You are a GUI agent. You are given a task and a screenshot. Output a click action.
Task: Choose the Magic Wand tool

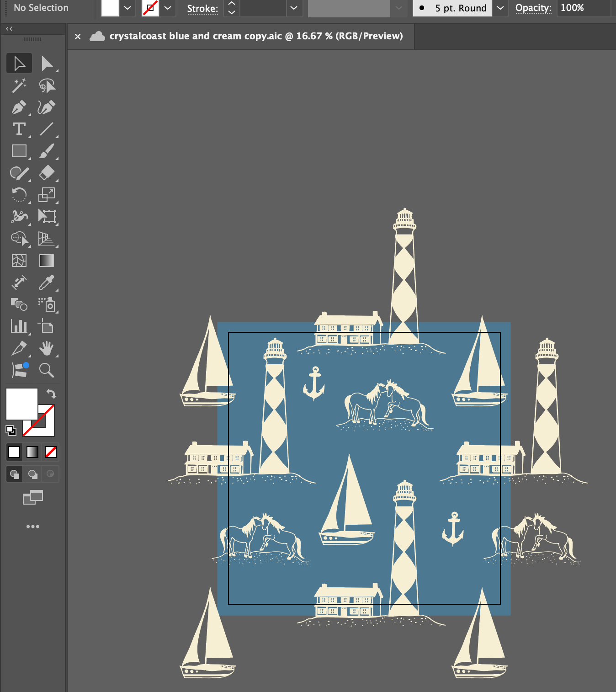19,85
